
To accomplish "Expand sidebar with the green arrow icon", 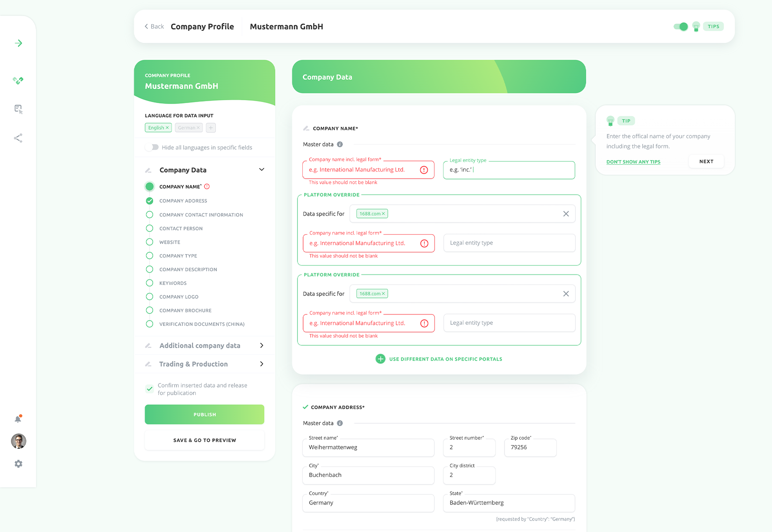I will (x=19, y=43).
